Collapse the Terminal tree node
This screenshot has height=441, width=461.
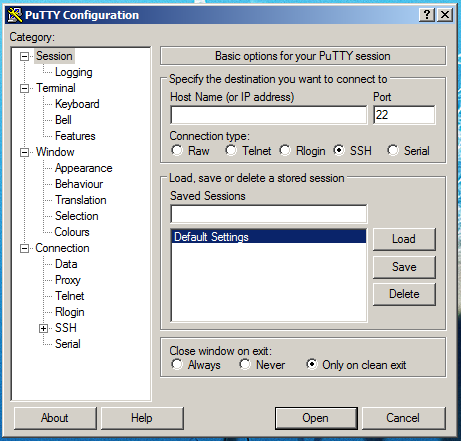[24, 88]
